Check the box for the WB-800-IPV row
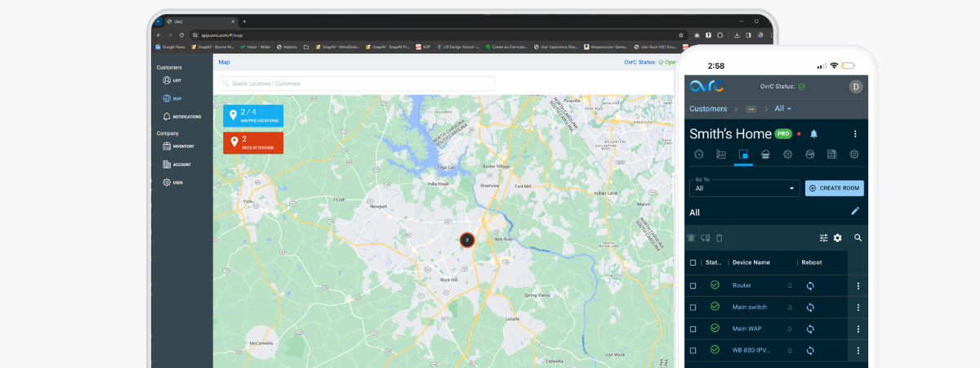980x368 pixels. pyautogui.click(x=693, y=350)
